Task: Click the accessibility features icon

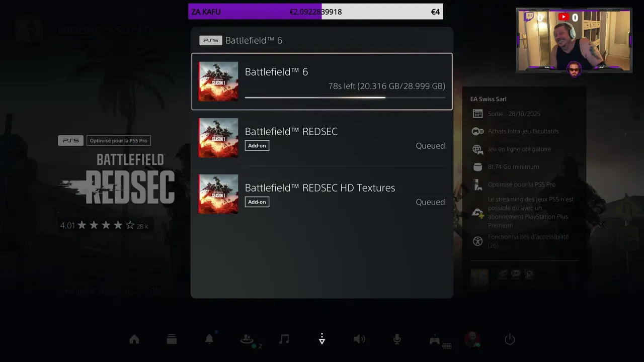Action: [477, 241]
